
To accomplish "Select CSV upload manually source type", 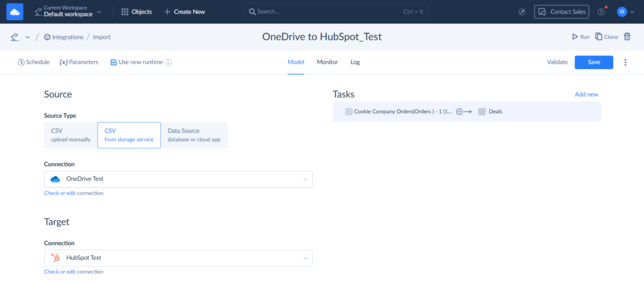I will 70,135.
